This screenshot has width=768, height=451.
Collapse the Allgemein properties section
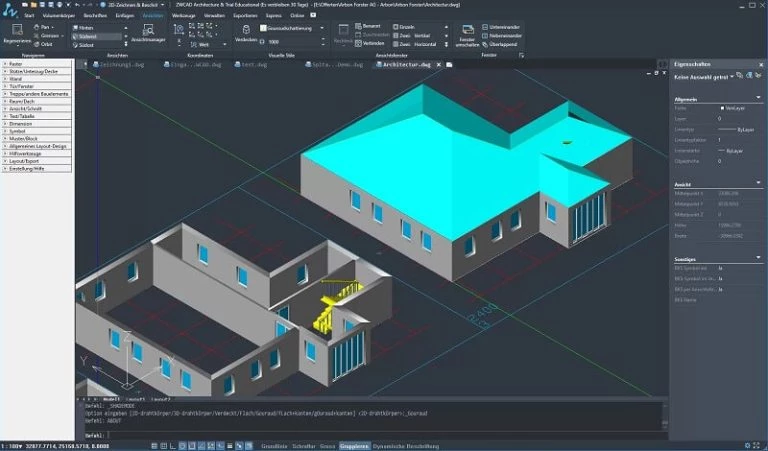(759, 98)
